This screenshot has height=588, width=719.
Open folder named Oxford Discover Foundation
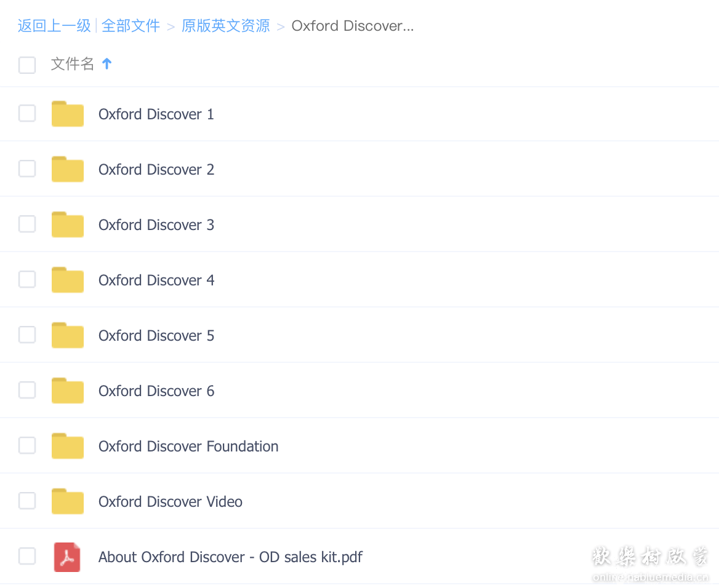click(188, 447)
